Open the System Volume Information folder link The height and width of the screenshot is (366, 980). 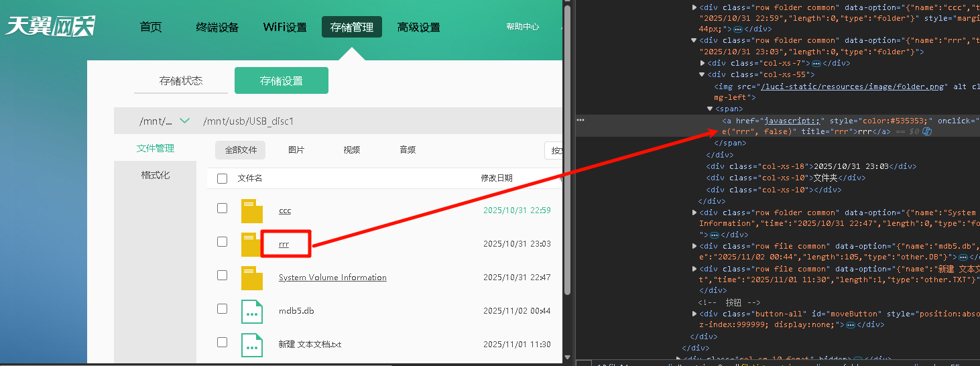332,278
